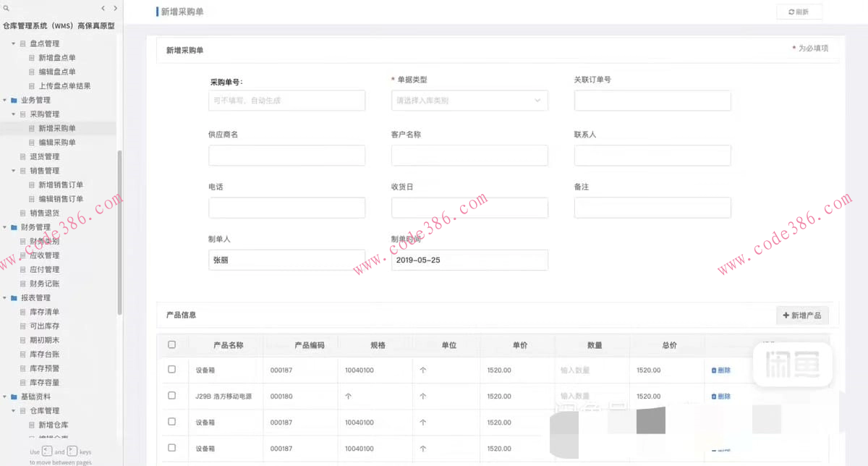Click page icon beside 可出库存
Viewport: 868px width, 466px height.
[23, 326]
